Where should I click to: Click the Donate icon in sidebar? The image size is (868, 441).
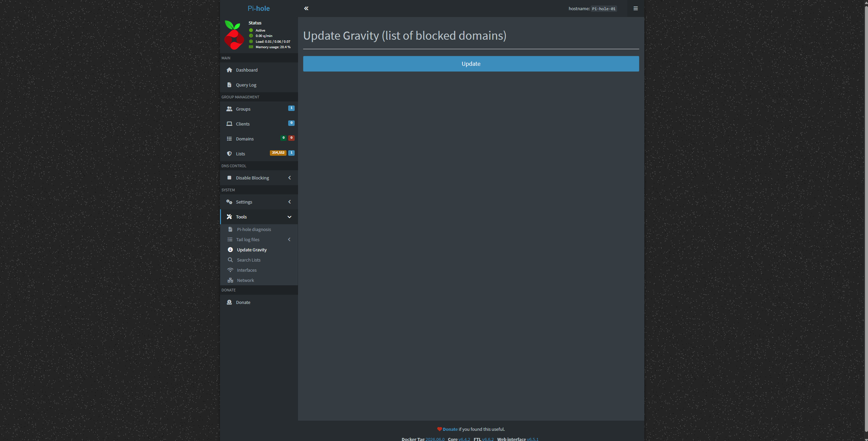coord(229,302)
